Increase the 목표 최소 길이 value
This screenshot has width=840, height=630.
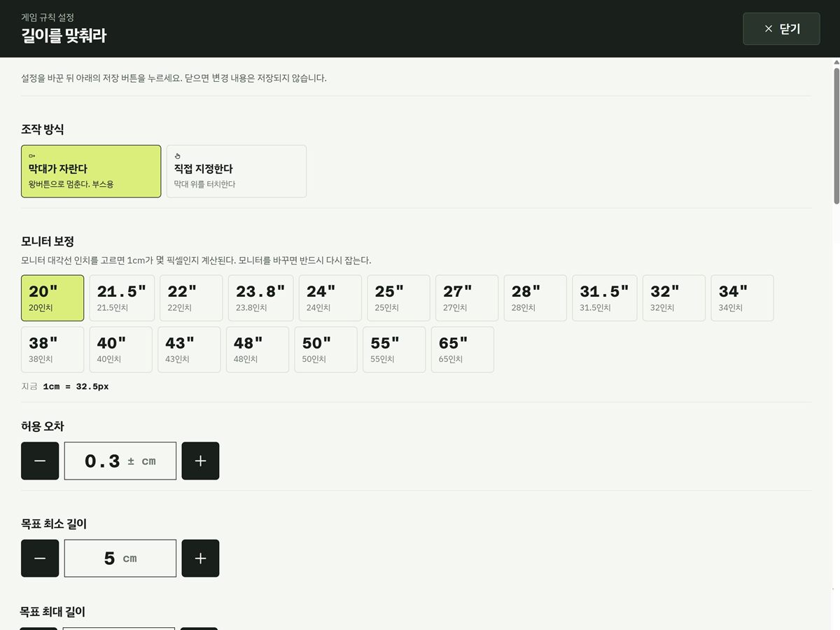click(x=200, y=558)
